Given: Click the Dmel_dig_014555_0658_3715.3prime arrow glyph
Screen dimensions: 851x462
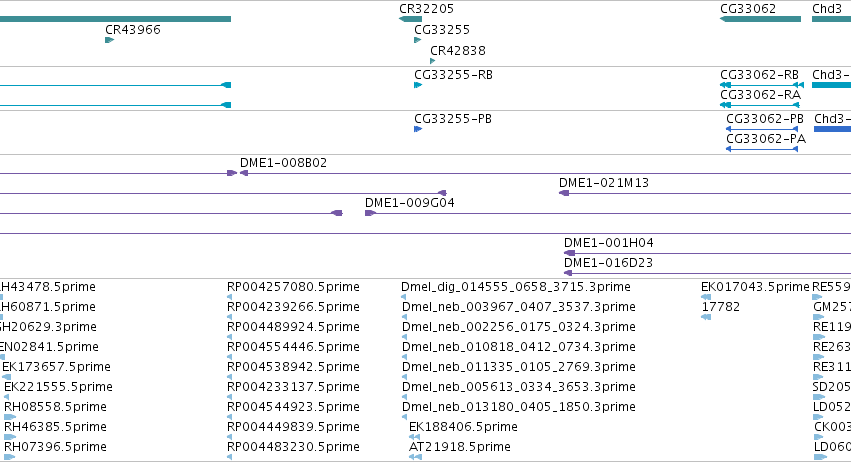Looking at the screenshot, I should (404, 297).
